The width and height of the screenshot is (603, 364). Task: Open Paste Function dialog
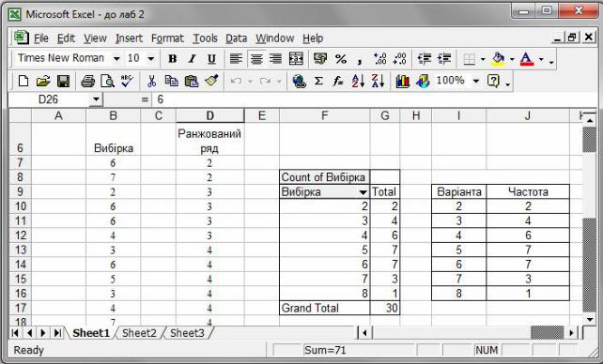pyautogui.click(x=338, y=81)
